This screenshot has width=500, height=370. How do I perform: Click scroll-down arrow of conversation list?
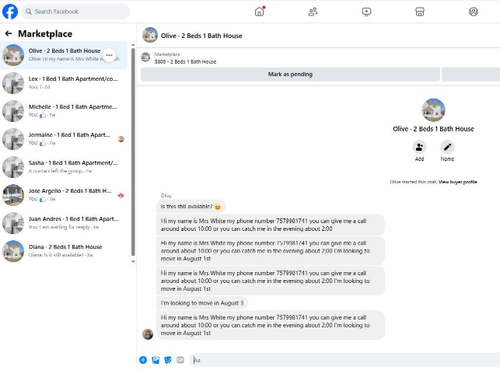click(x=133, y=261)
